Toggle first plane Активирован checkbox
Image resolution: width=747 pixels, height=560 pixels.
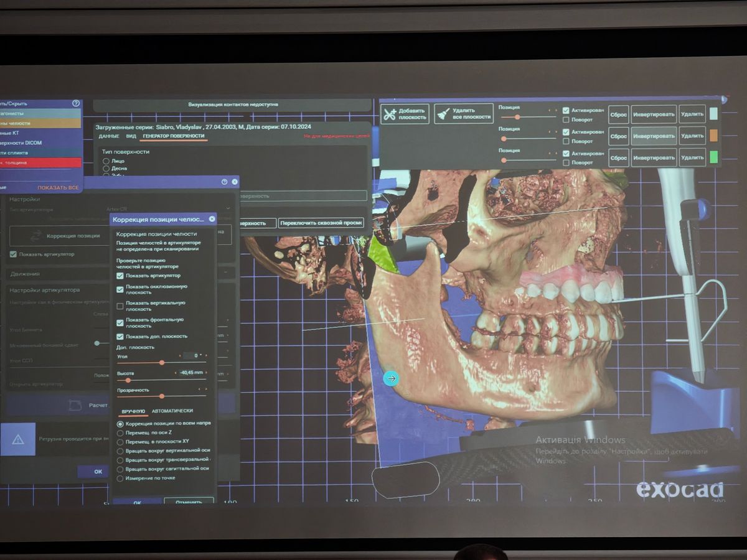coord(566,110)
